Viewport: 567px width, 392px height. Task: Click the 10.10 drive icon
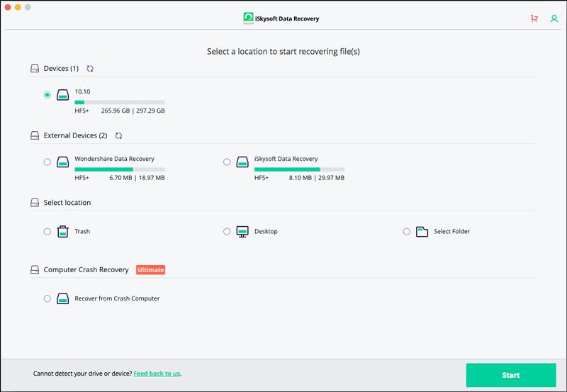tap(62, 95)
